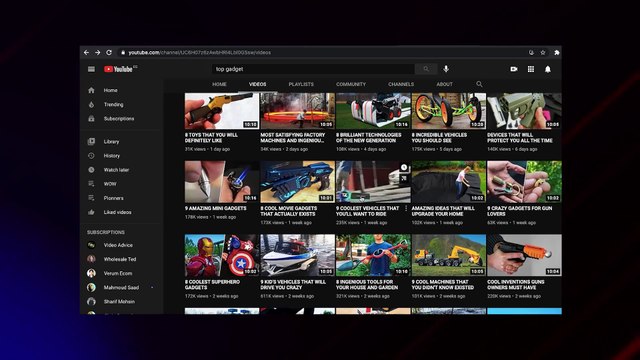640x360 pixels.
Task: Click title '9 AMAZING MINI GADGETS'
Action: coord(216,208)
